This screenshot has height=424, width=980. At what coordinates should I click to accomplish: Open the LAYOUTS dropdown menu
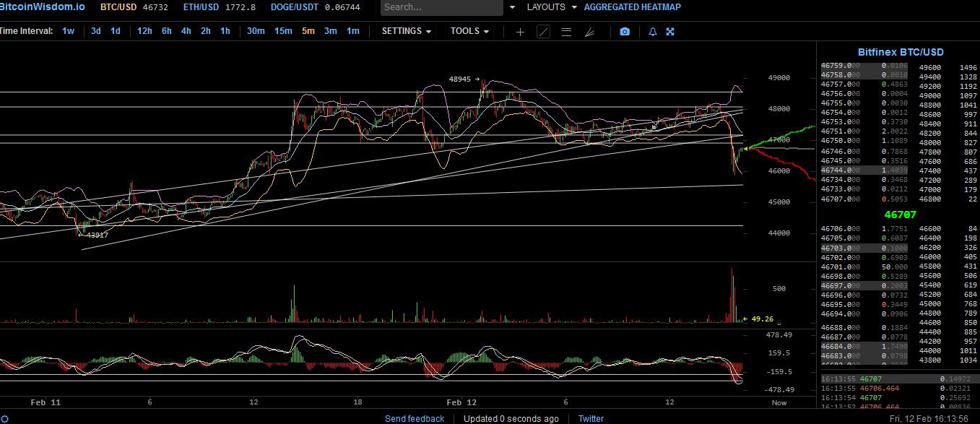coord(552,7)
